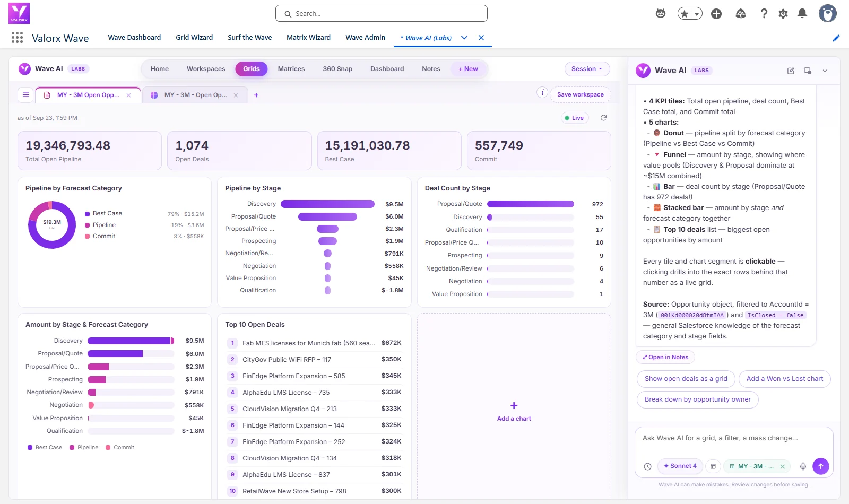Open the Session dropdown
This screenshot has width=849, height=504.
point(587,69)
